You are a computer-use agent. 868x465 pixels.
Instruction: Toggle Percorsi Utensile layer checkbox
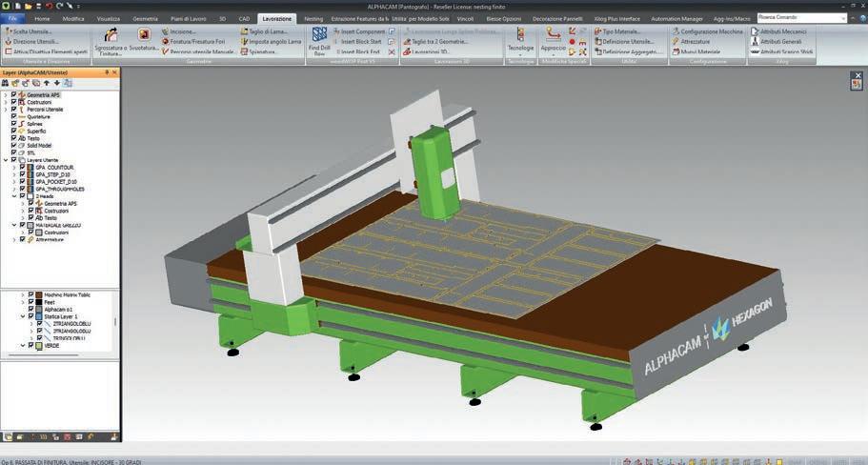coord(14,110)
